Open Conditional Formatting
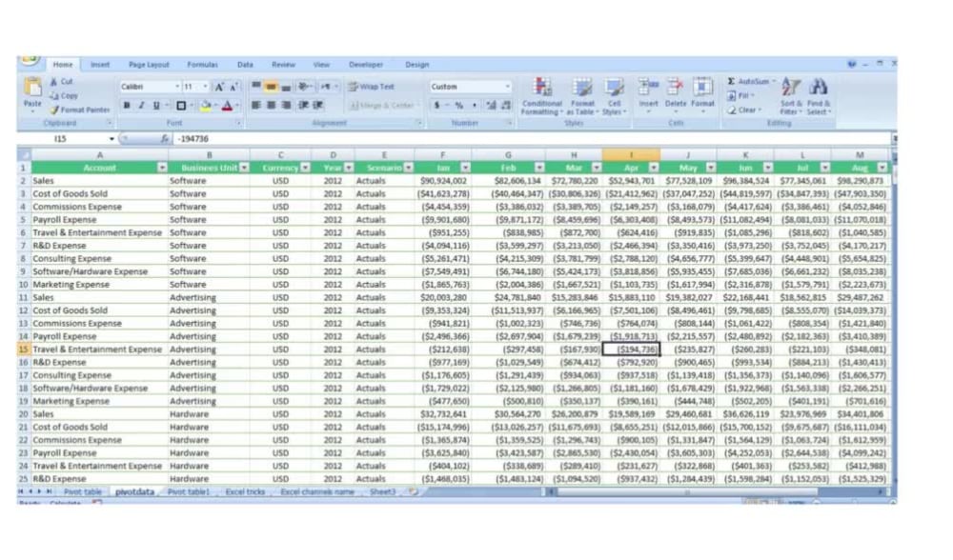Viewport: 953px width, 560px height. pyautogui.click(x=541, y=96)
